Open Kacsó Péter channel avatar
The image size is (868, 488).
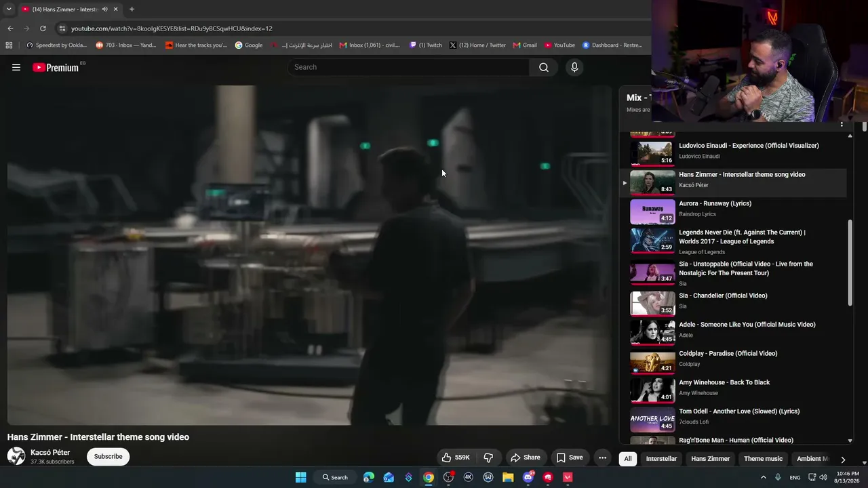click(x=16, y=456)
